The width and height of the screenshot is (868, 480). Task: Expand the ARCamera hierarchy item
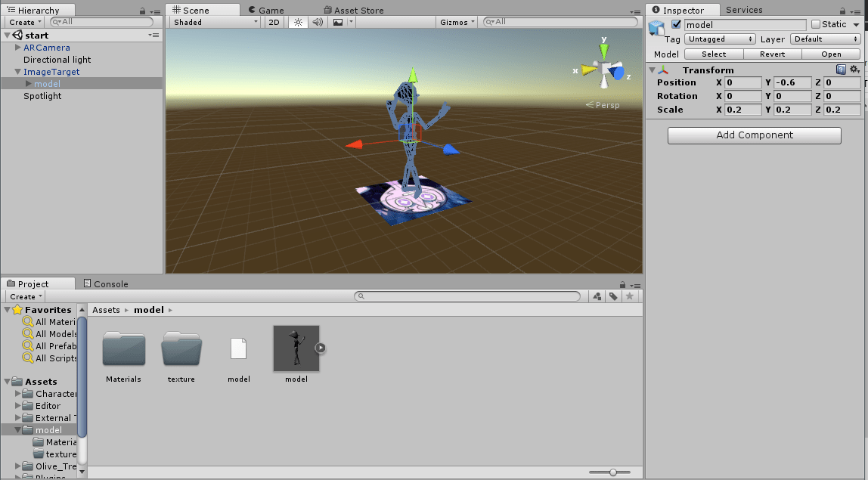point(17,48)
